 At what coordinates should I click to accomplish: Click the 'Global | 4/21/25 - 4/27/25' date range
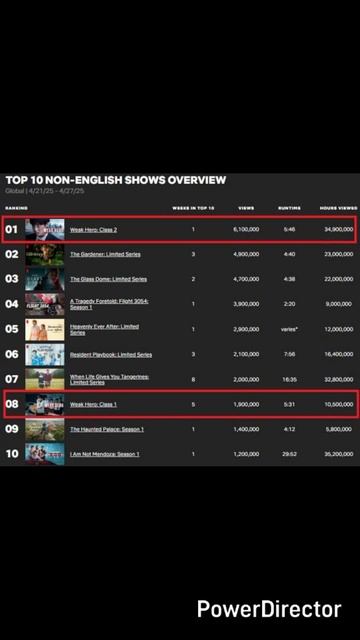coord(45,191)
